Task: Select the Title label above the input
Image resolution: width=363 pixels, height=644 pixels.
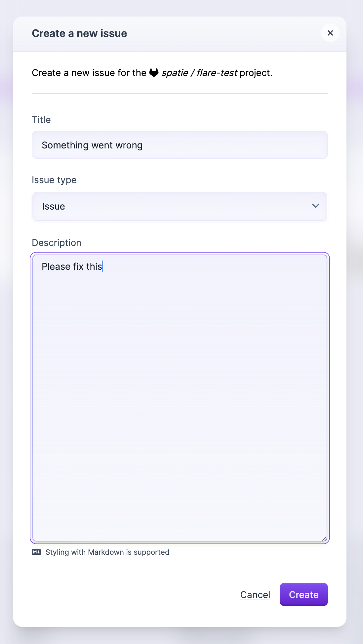Action: 41,120
